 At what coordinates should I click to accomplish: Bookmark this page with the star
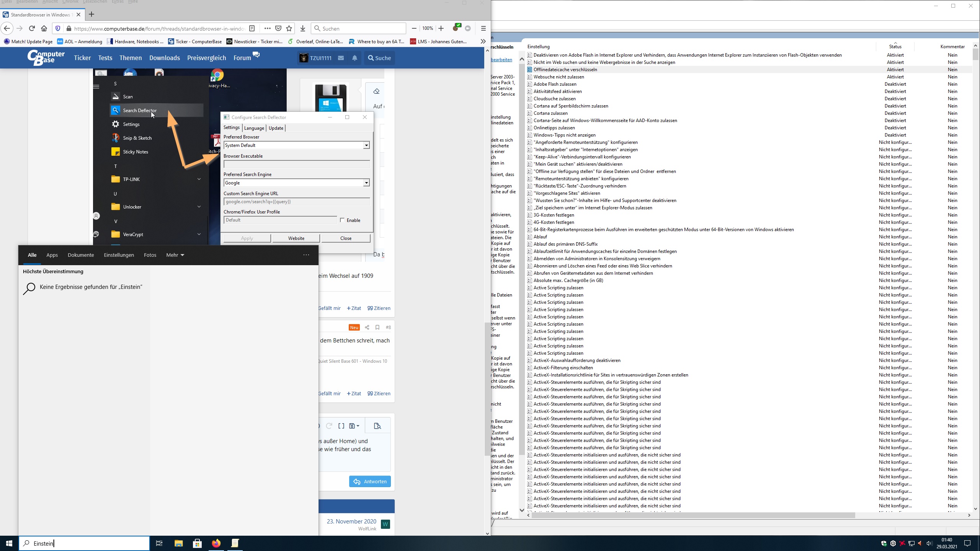coord(289,28)
